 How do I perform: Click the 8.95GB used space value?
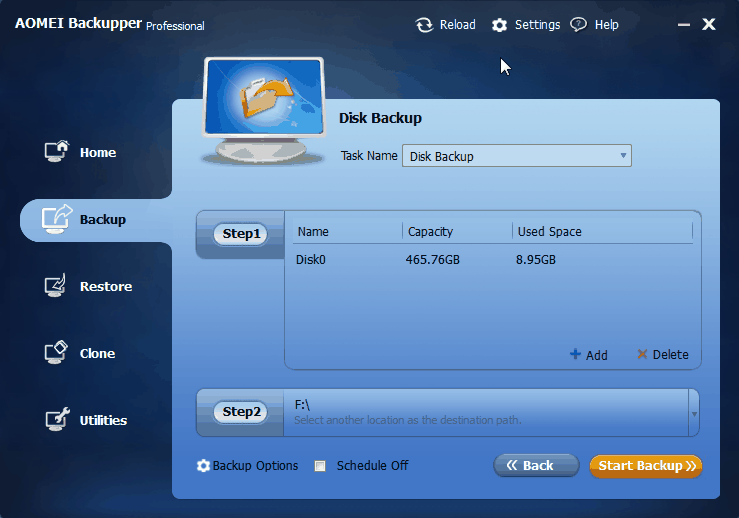tap(536, 260)
